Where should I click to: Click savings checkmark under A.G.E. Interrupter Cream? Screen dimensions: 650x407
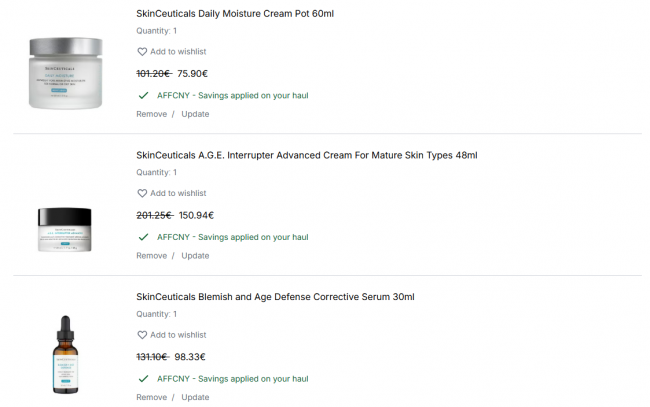pos(143,237)
